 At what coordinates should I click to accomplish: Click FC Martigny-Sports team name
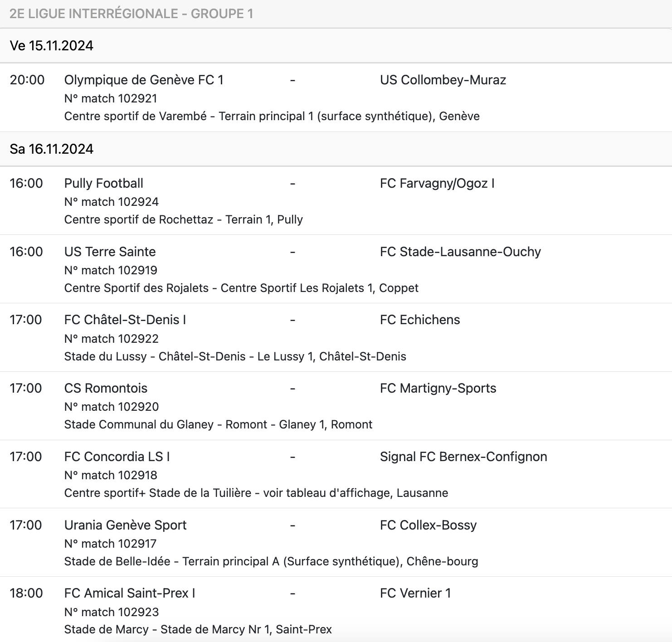pyautogui.click(x=438, y=389)
